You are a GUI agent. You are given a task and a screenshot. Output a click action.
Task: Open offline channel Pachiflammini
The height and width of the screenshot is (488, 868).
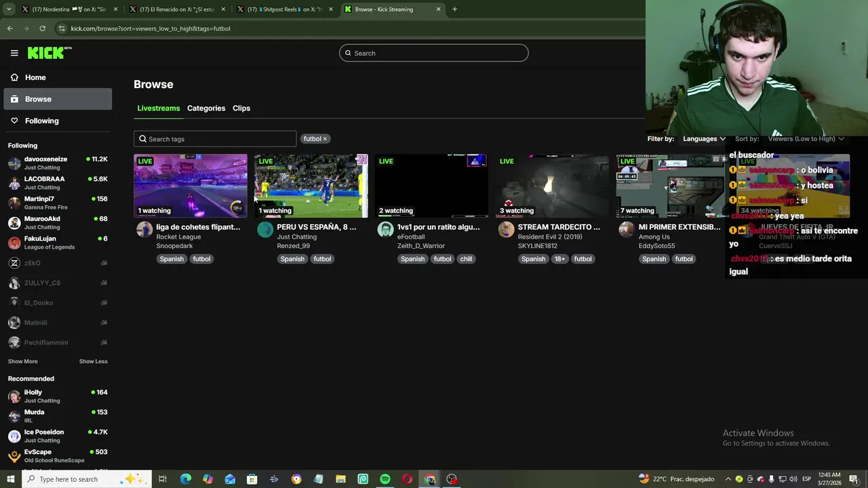[x=58, y=342]
